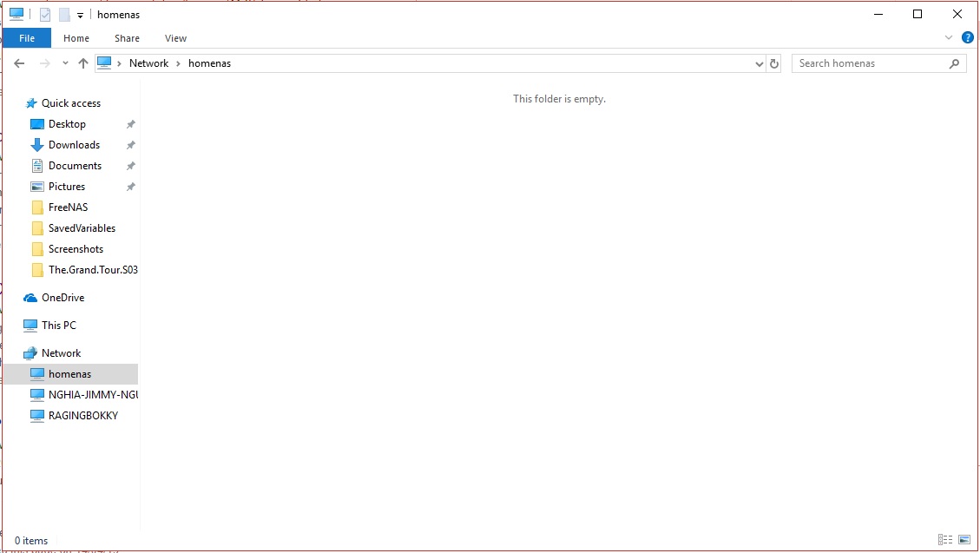Select homenas under Network
The height and width of the screenshot is (553, 980).
(x=70, y=373)
